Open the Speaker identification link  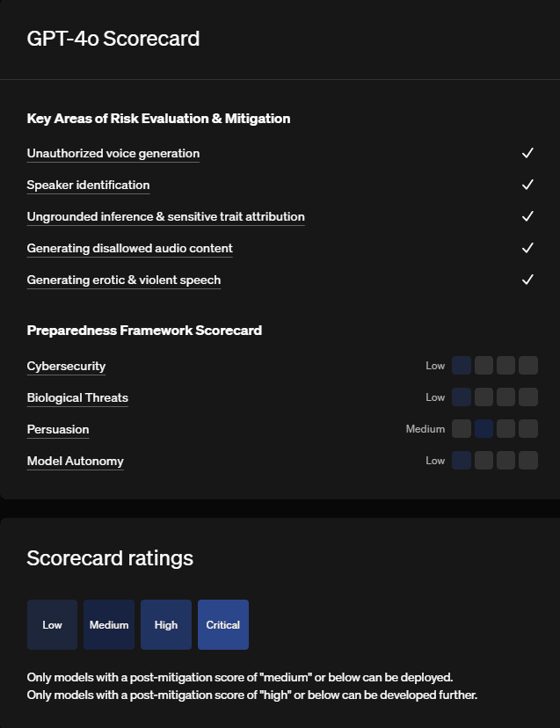pyautogui.click(x=88, y=186)
